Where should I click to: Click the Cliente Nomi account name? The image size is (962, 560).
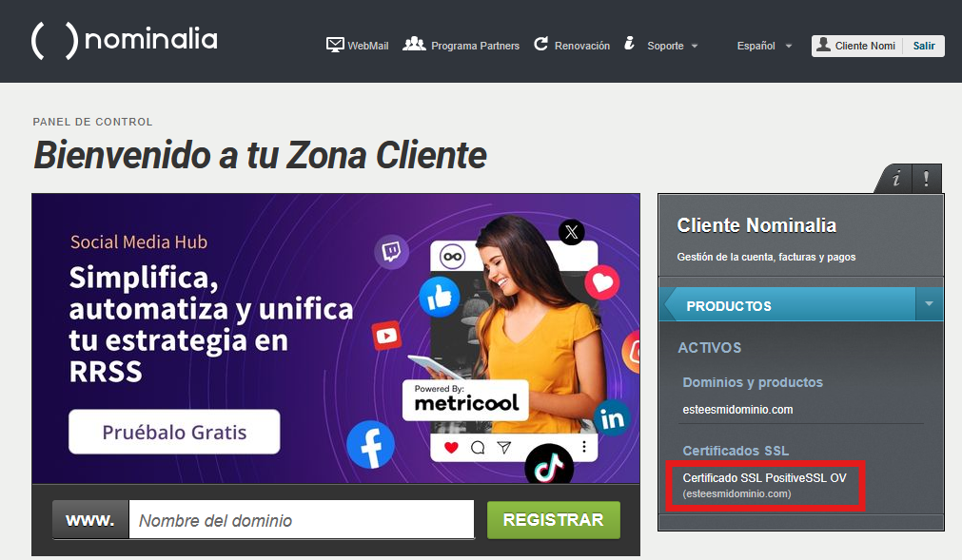[x=864, y=46]
